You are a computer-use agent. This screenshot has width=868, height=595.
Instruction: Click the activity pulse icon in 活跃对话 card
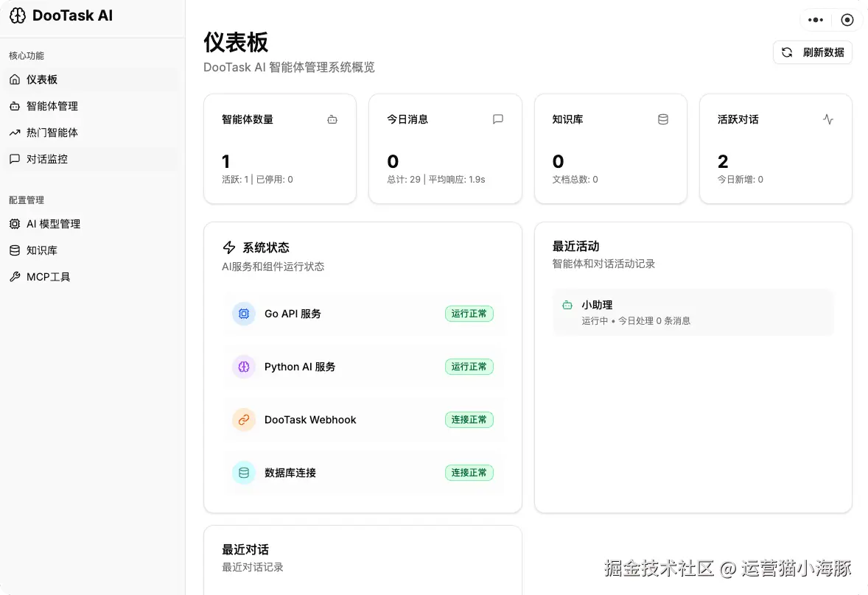click(x=828, y=119)
